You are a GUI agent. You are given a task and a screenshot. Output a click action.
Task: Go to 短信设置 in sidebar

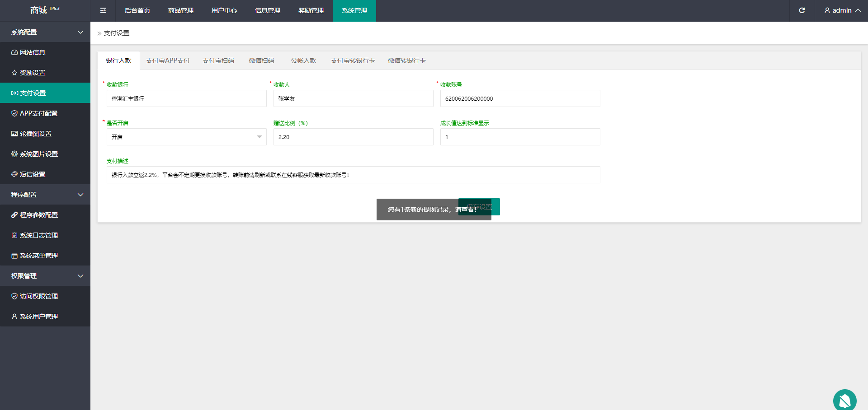(x=45, y=174)
